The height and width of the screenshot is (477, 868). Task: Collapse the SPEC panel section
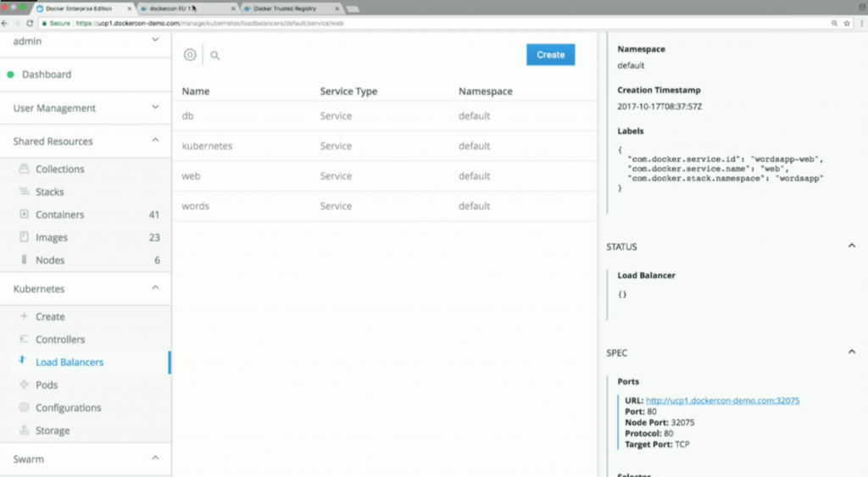tap(851, 352)
